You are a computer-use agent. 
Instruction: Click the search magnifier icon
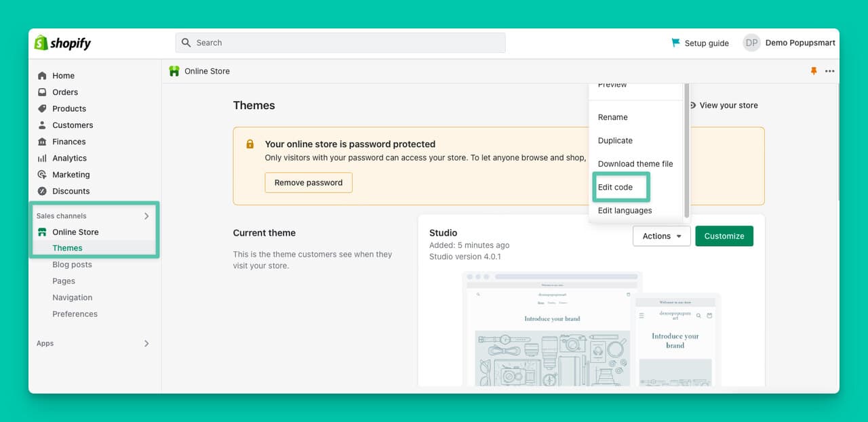(x=186, y=43)
